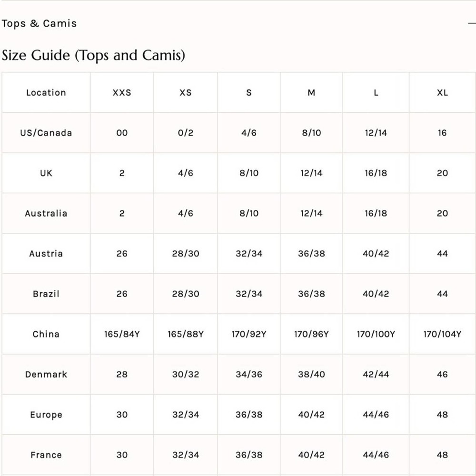Screen dimensions: 476x476
Task: Click the XS size column header
Action: (186, 93)
